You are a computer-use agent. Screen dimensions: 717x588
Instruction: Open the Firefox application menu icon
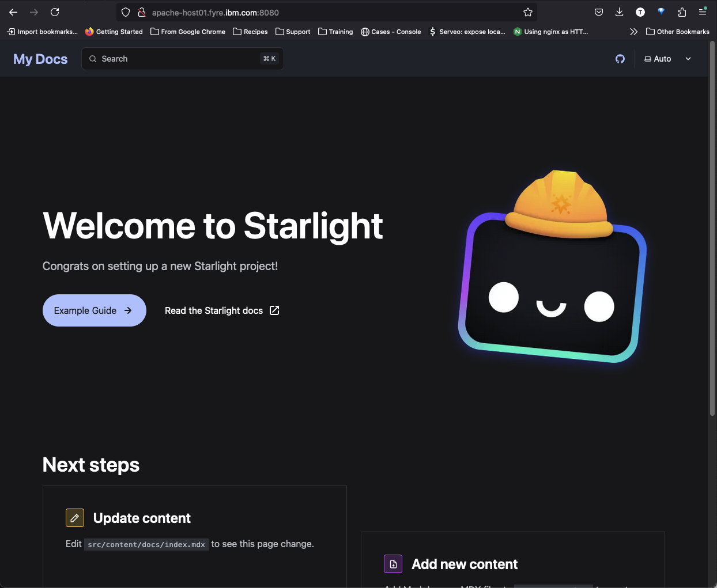pyautogui.click(x=703, y=12)
